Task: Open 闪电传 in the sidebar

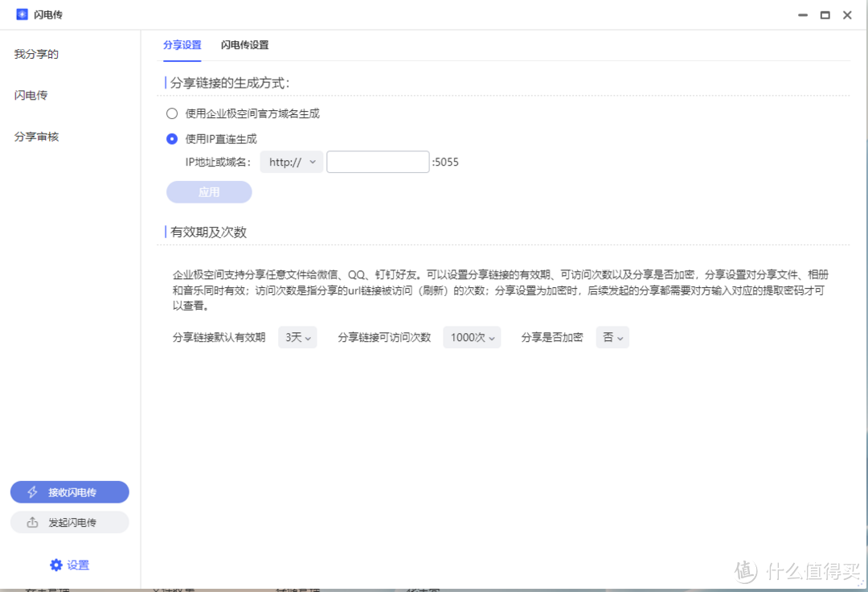Action: tap(30, 95)
